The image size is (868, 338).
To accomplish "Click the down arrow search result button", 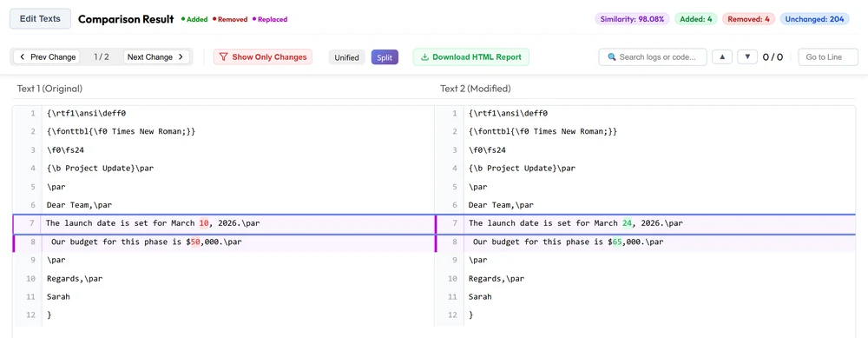I will [747, 56].
